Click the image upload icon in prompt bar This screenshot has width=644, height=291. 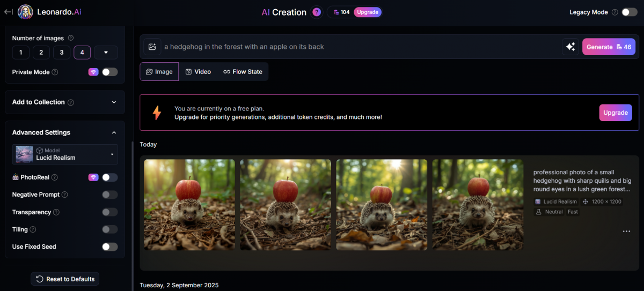point(152,47)
